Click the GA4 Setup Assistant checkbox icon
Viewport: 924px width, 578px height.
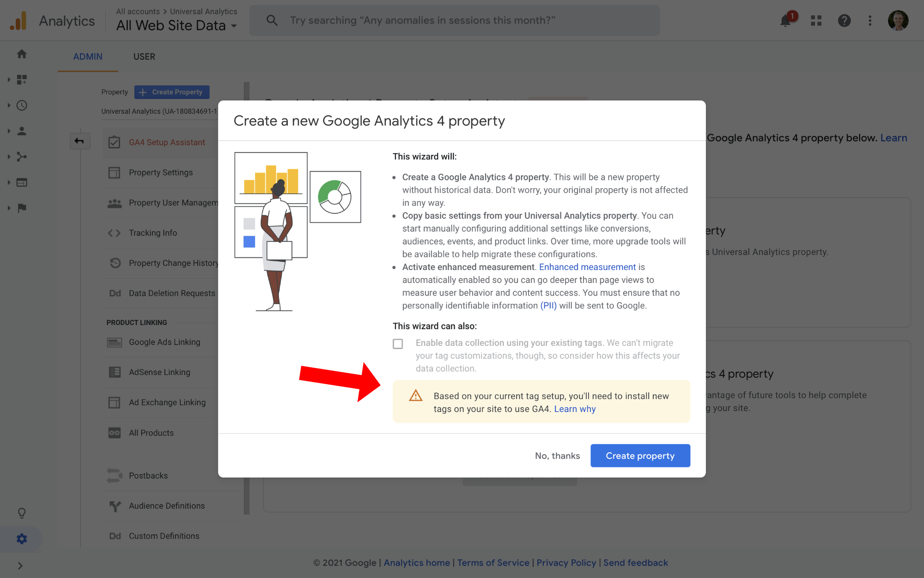[x=114, y=142]
